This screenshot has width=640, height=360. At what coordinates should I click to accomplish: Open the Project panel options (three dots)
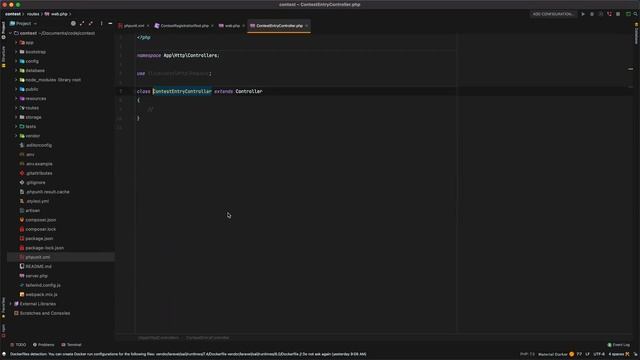pos(101,23)
